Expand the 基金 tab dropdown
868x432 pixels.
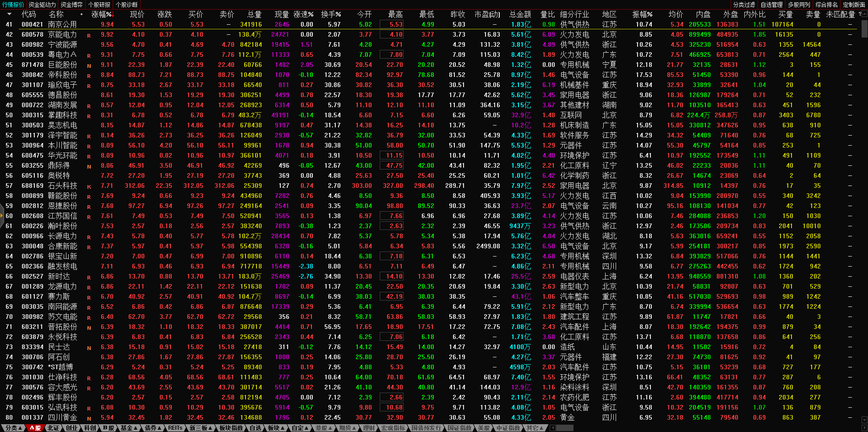point(129,428)
